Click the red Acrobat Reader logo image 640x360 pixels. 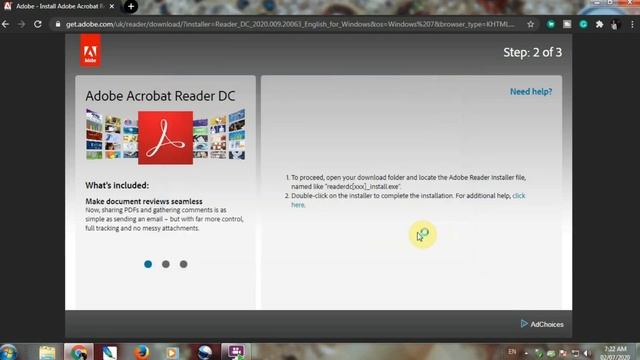(165, 138)
